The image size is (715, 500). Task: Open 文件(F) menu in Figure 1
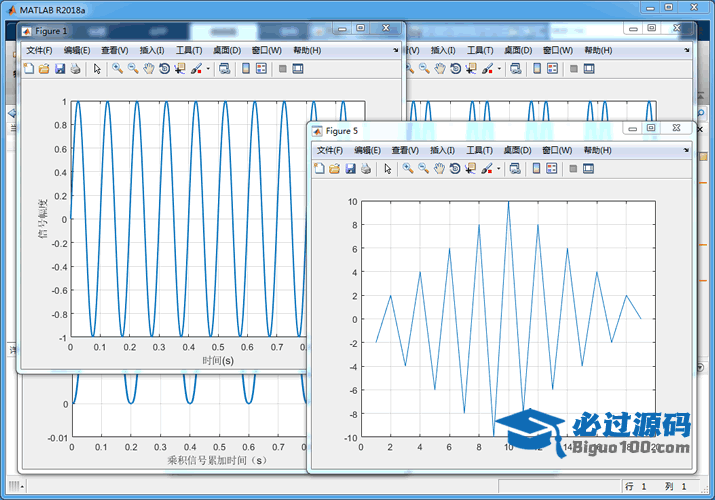[x=39, y=50]
